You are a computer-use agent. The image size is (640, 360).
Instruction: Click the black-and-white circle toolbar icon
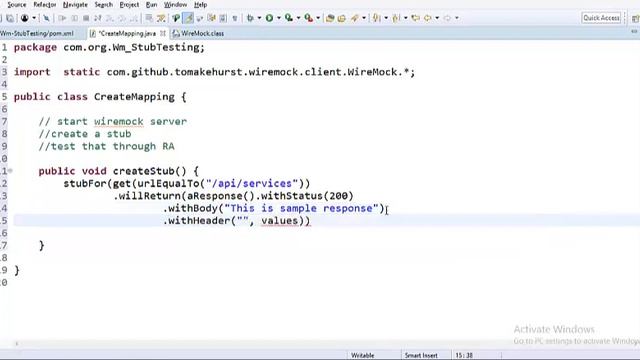pyautogui.click(x=24, y=18)
